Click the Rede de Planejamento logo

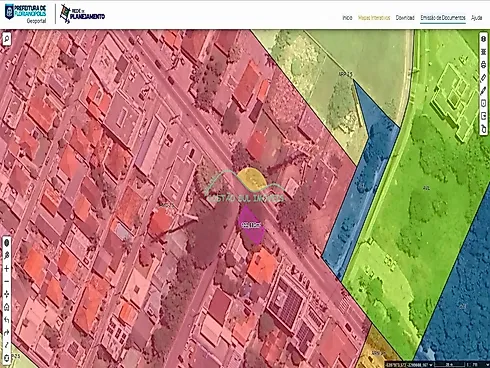(x=82, y=14)
